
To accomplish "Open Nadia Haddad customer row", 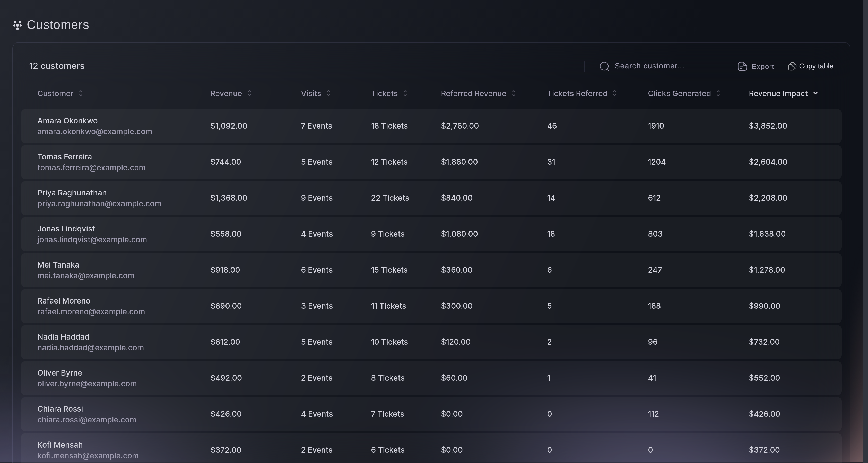I will coord(431,342).
